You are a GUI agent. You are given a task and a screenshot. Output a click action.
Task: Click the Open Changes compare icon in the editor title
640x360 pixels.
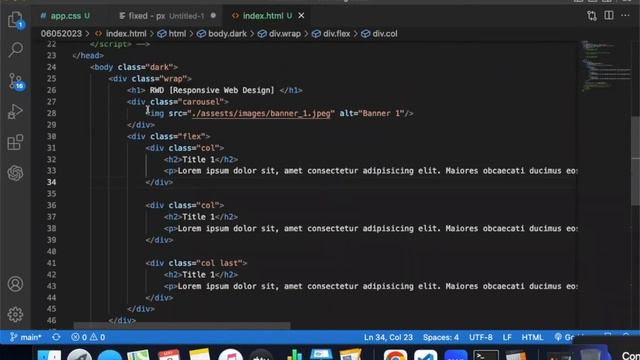coord(592,16)
